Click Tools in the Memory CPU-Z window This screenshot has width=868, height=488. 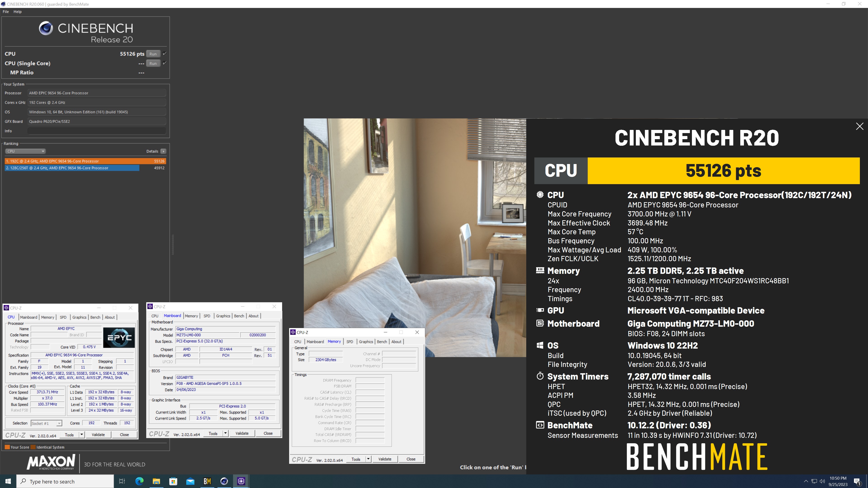click(356, 459)
